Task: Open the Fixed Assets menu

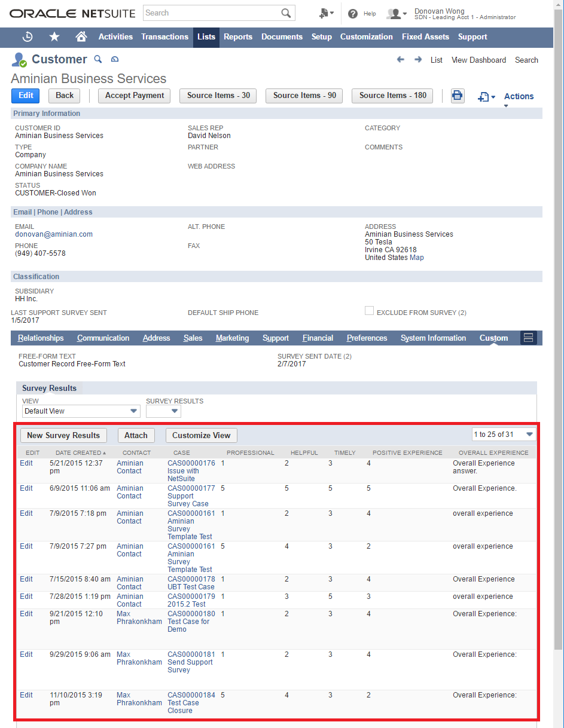Action: tap(425, 37)
